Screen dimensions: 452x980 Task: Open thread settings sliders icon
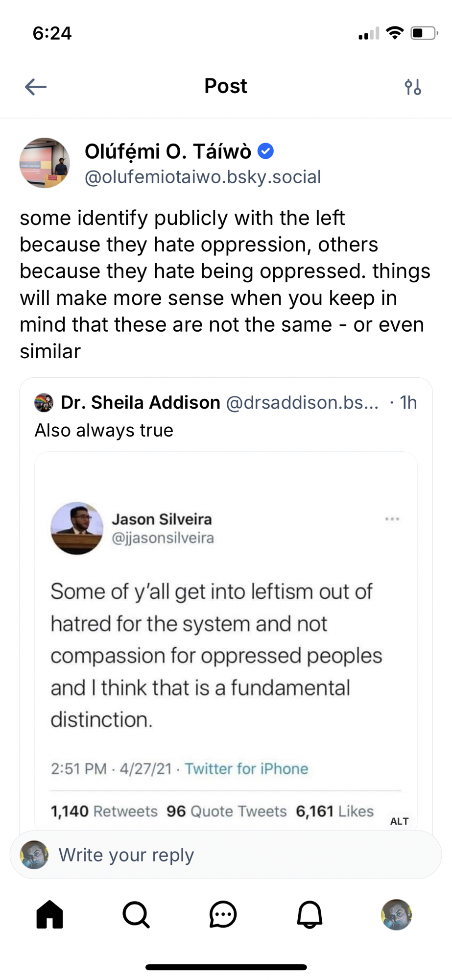(413, 87)
